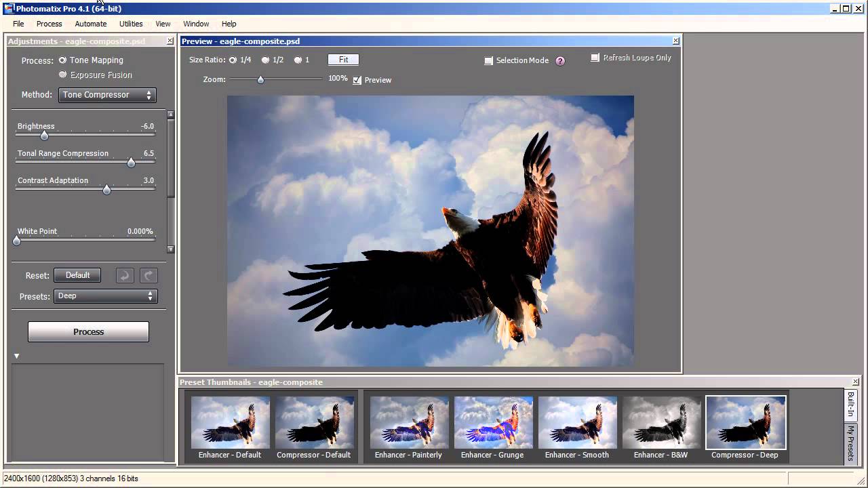Switch to the Built-In presets tab
The height and width of the screenshot is (488, 868).
coord(851,405)
